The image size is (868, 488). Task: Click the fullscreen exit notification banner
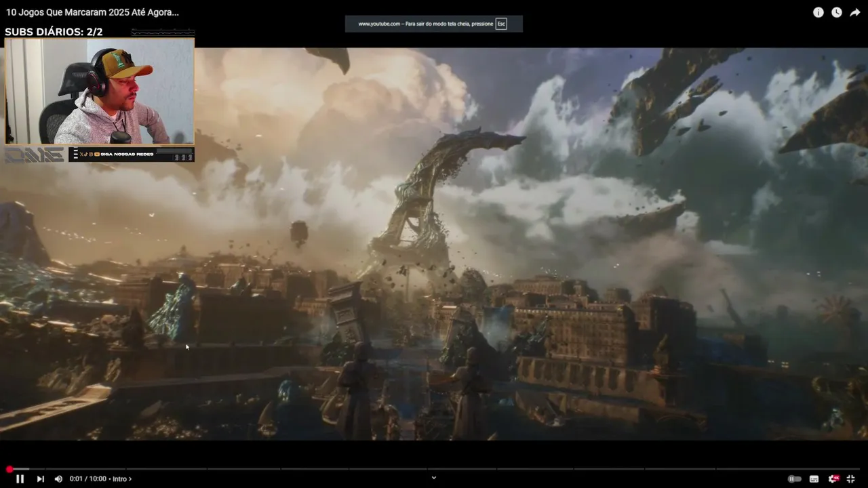click(x=434, y=24)
